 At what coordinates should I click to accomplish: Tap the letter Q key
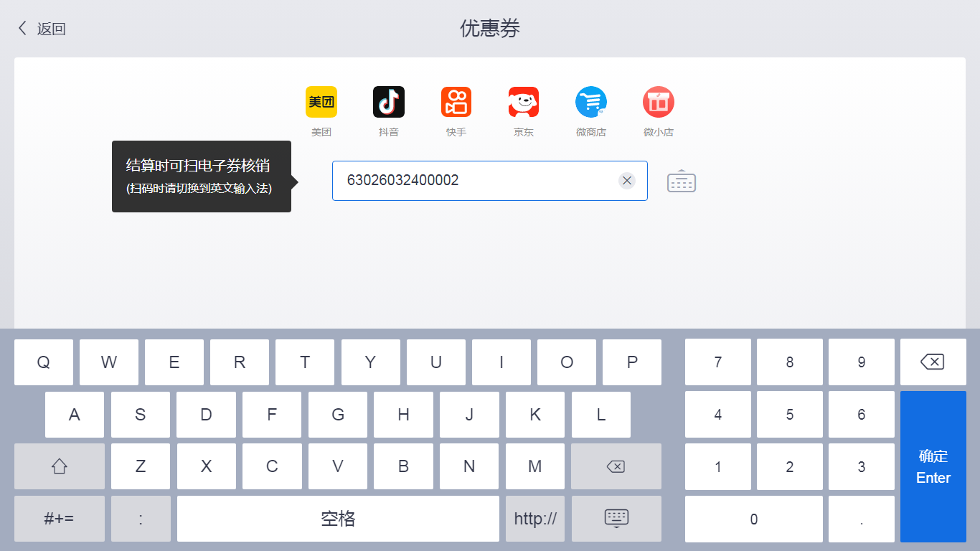(x=44, y=362)
